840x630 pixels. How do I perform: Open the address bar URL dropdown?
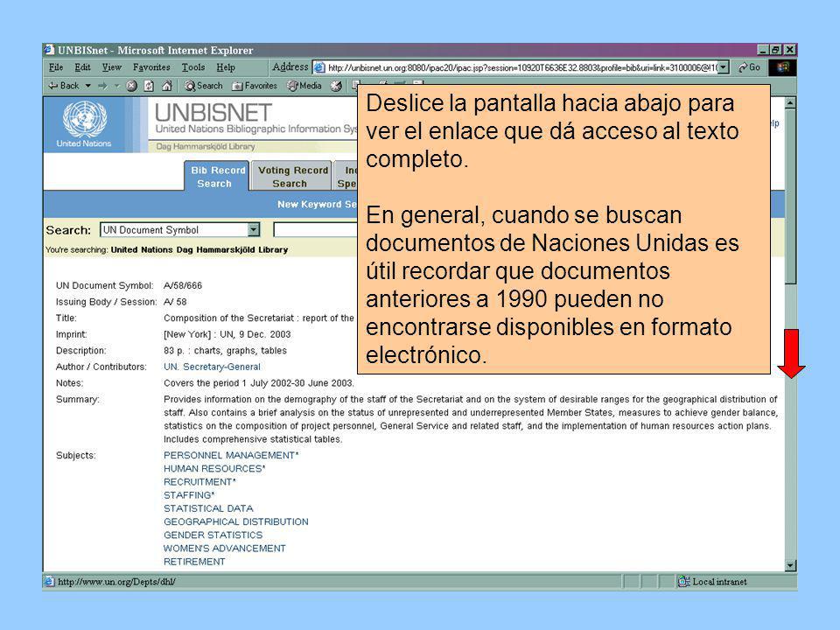(724, 67)
